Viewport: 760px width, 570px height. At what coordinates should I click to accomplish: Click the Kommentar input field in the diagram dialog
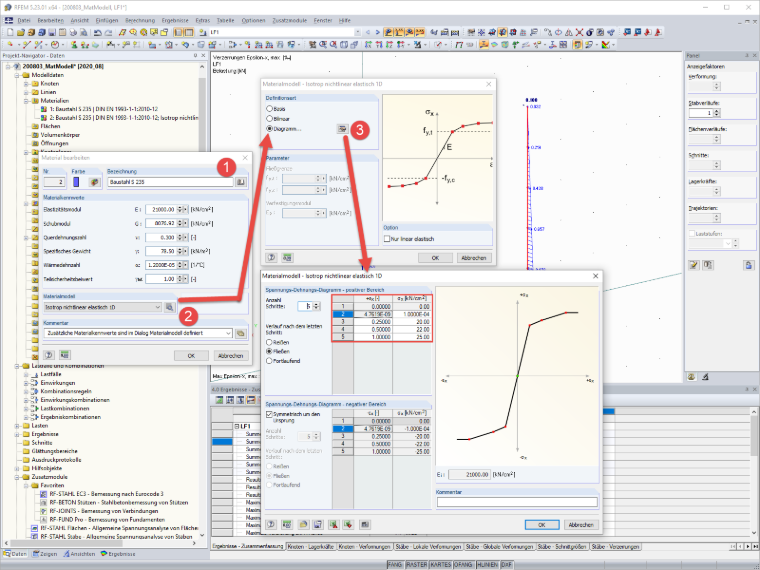(x=517, y=502)
